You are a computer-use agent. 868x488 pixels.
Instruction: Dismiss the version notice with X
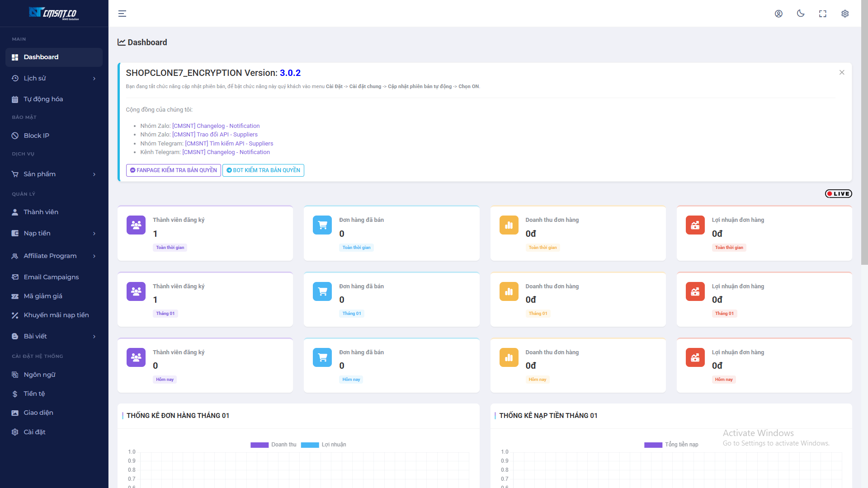coord(842,72)
